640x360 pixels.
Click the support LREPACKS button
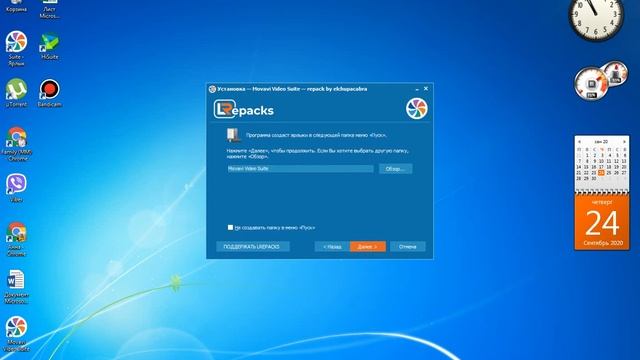tap(253, 247)
